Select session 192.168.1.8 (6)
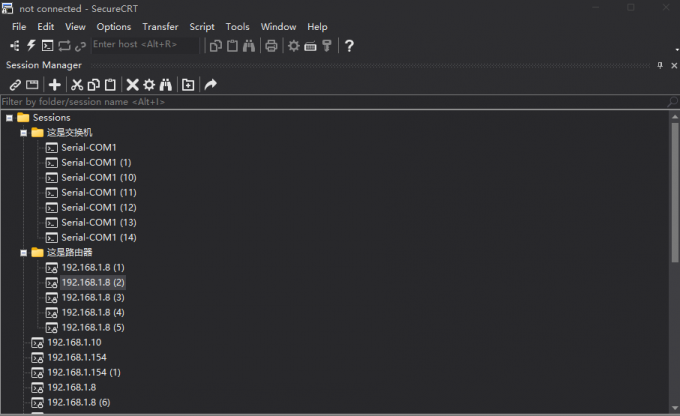 coord(79,402)
